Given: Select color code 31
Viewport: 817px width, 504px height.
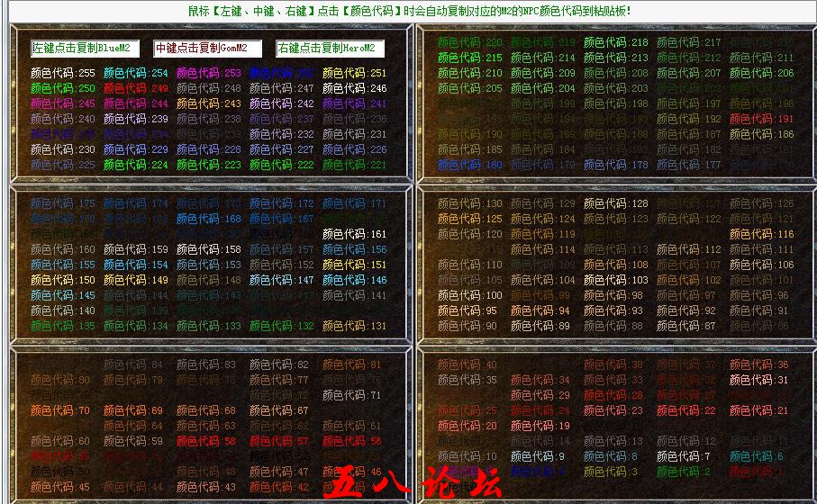Looking at the screenshot, I should 759,380.
